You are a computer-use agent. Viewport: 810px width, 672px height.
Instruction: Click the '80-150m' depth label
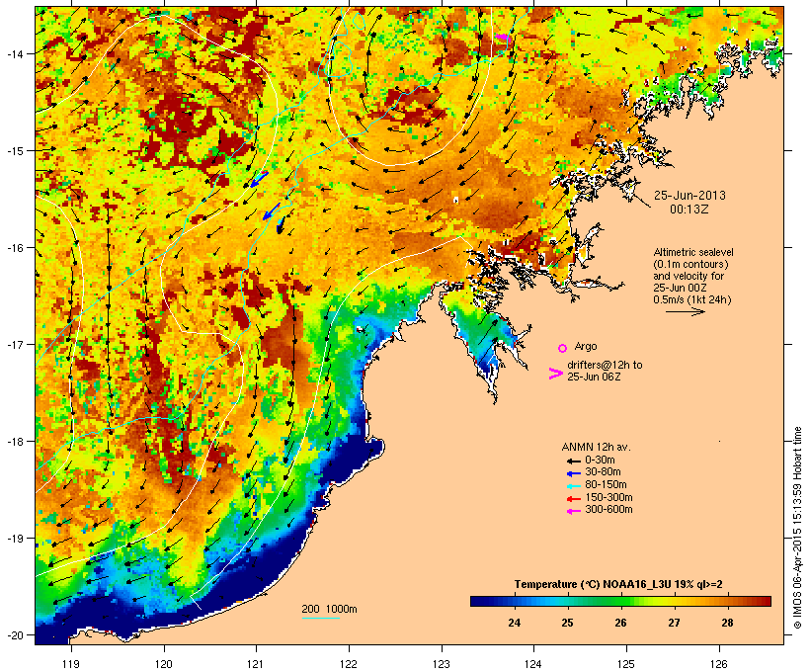coord(606,485)
